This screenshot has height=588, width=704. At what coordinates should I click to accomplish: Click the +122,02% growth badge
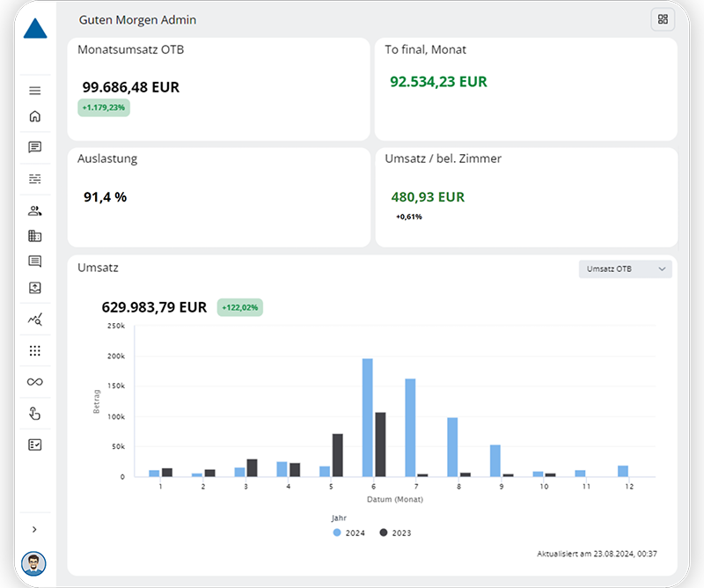click(x=240, y=307)
